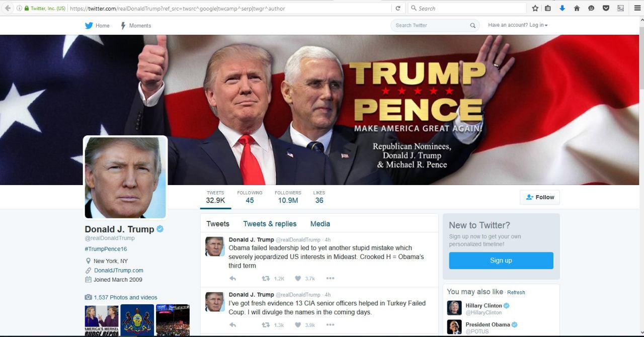Click the reply arrow on the Obama tweet
644x337 pixels.
pyautogui.click(x=232, y=278)
